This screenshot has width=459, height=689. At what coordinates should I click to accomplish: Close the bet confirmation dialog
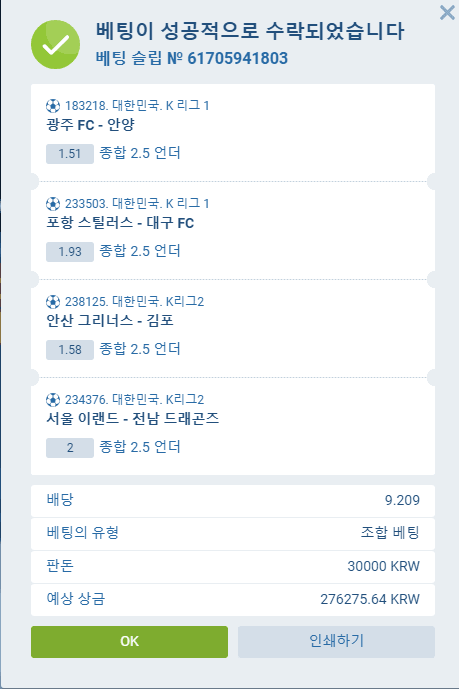coord(447,13)
